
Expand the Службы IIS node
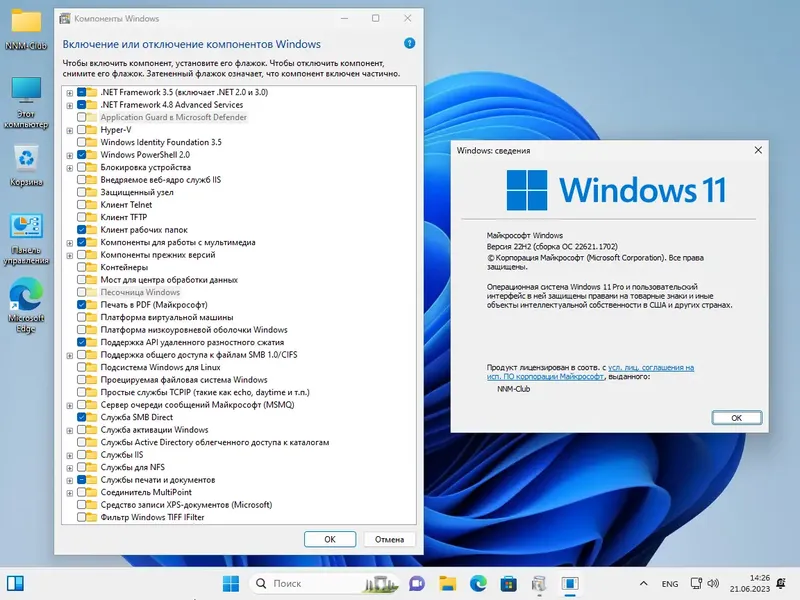pyautogui.click(x=69, y=455)
